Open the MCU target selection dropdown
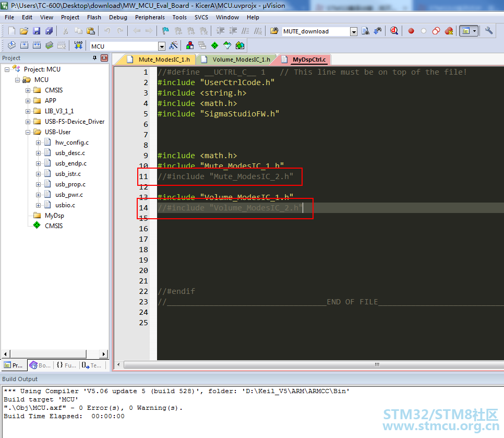Screen dimensions: 504x438 point(162,46)
